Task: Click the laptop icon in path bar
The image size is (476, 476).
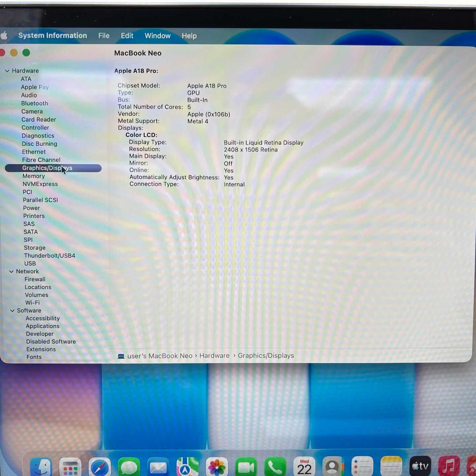Action: [x=121, y=356]
